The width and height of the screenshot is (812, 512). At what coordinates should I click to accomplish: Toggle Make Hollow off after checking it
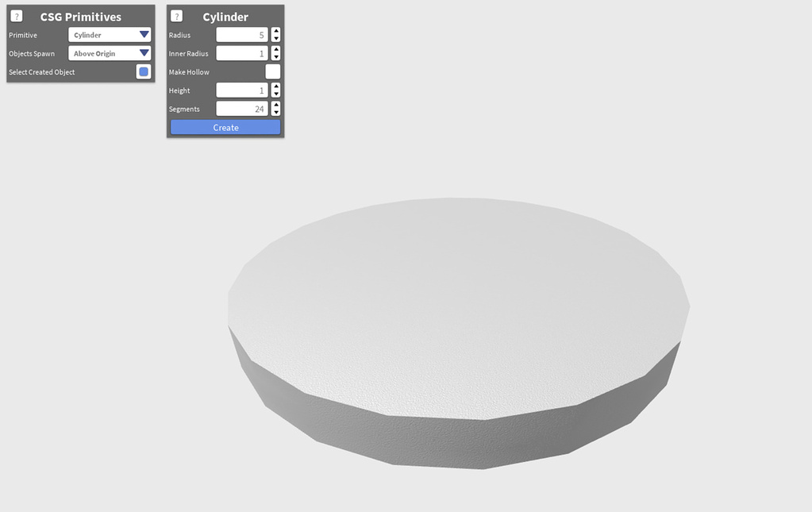271,71
